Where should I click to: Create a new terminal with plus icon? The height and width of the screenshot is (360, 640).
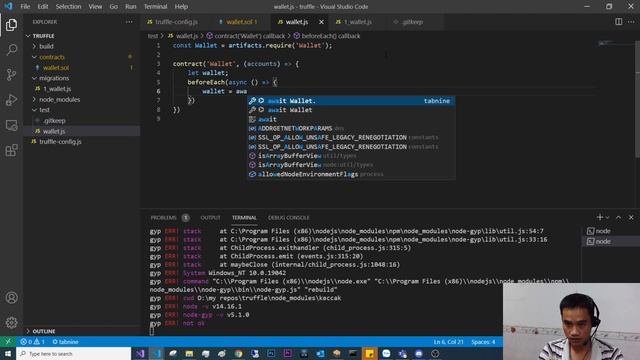[599, 217]
